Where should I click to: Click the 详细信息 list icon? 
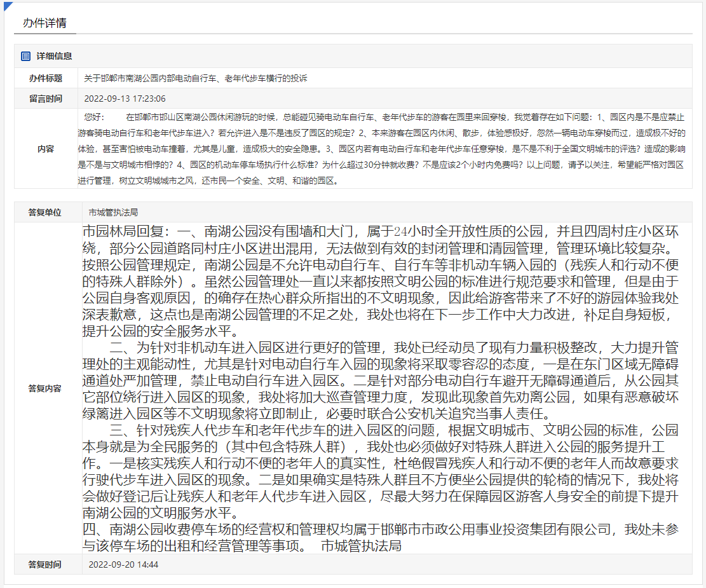point(25,57)
